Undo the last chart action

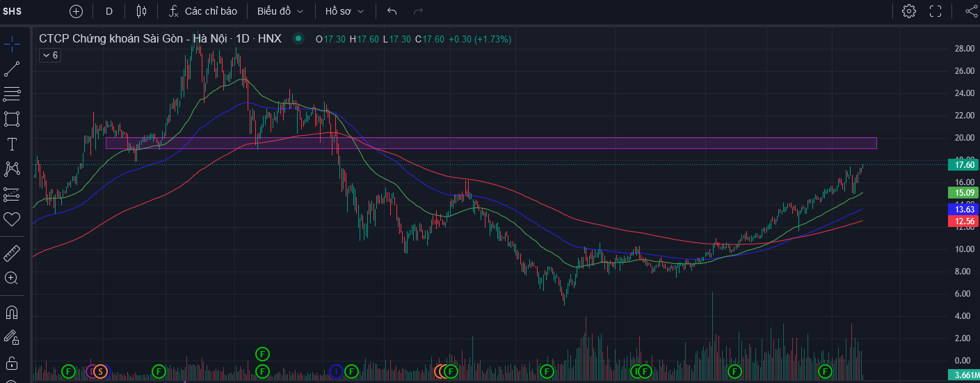[x=392, y=11]
